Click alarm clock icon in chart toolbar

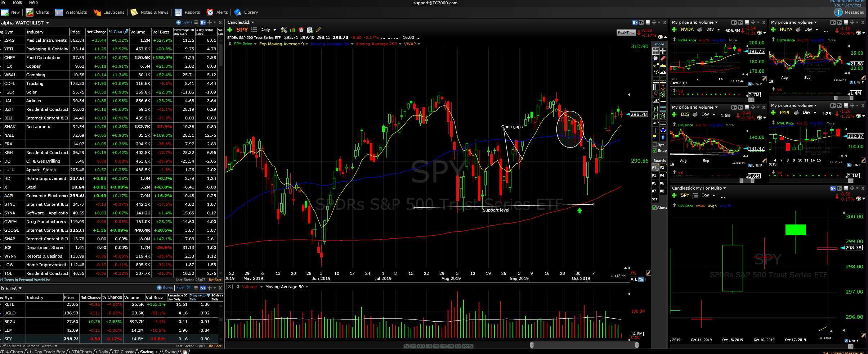(301, 30)
